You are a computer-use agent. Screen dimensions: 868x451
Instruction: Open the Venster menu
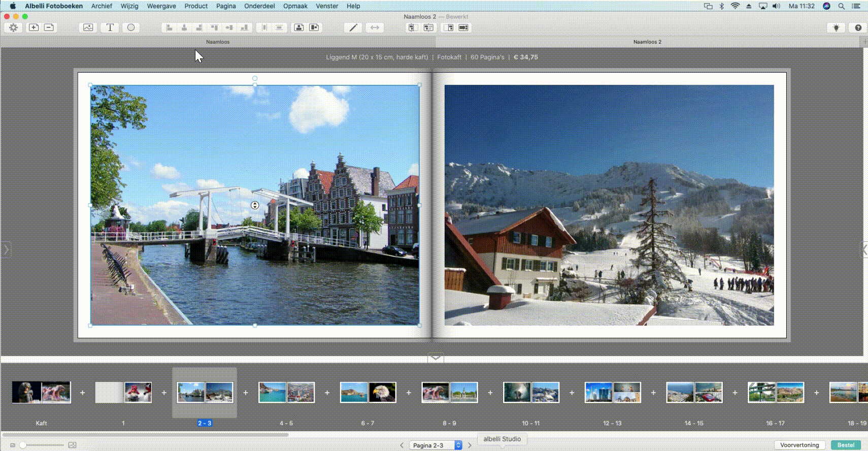[x=327, y=6]
